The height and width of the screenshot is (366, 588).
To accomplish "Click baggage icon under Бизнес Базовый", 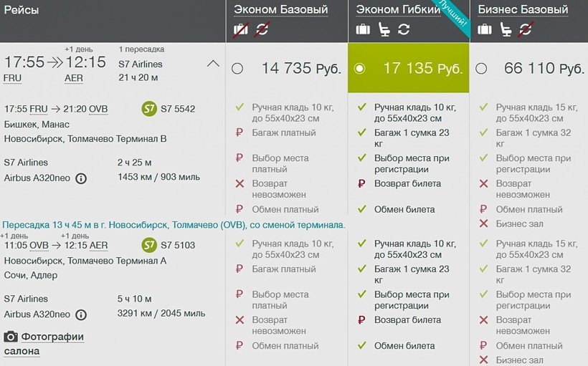I will (485, 30).
